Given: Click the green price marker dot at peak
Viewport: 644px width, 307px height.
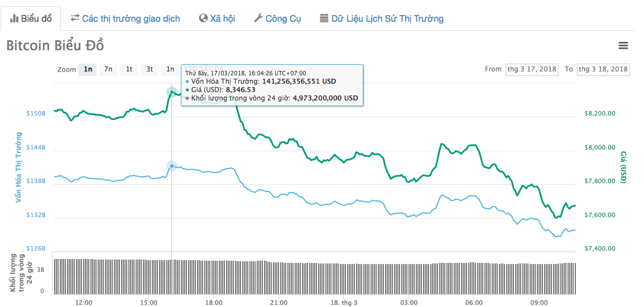Looking at the screenshot, I should (172, 92).
